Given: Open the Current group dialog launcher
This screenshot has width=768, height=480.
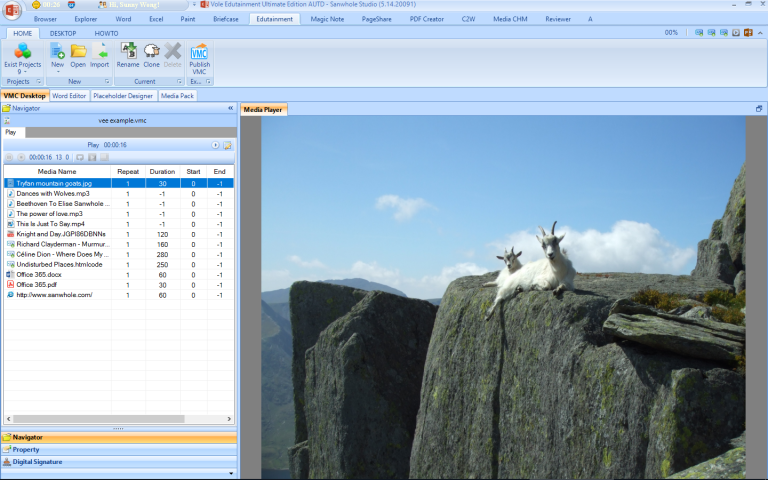Looking at the screenshot, I should [179, 81].
